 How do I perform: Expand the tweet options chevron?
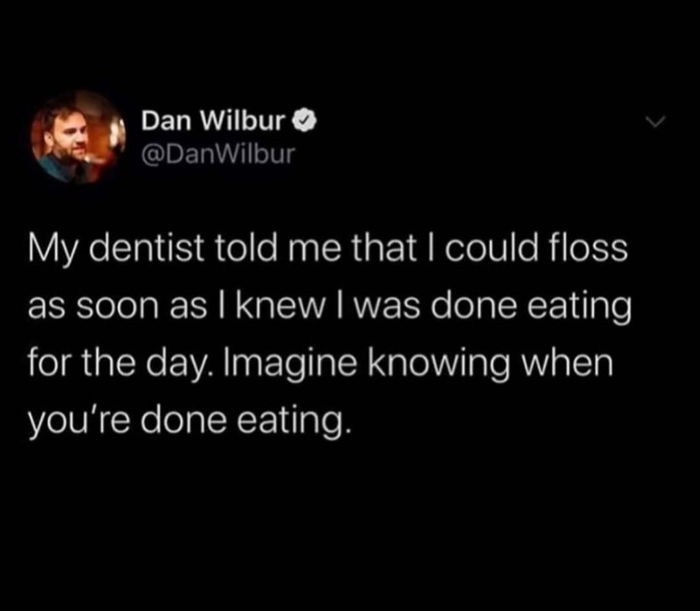point(655,122)
